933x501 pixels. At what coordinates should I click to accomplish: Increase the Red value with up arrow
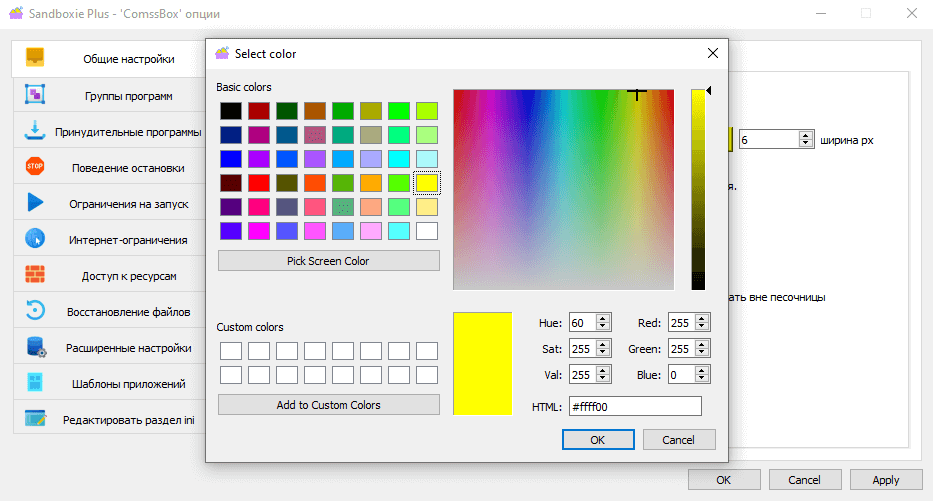tap(703, 319)
